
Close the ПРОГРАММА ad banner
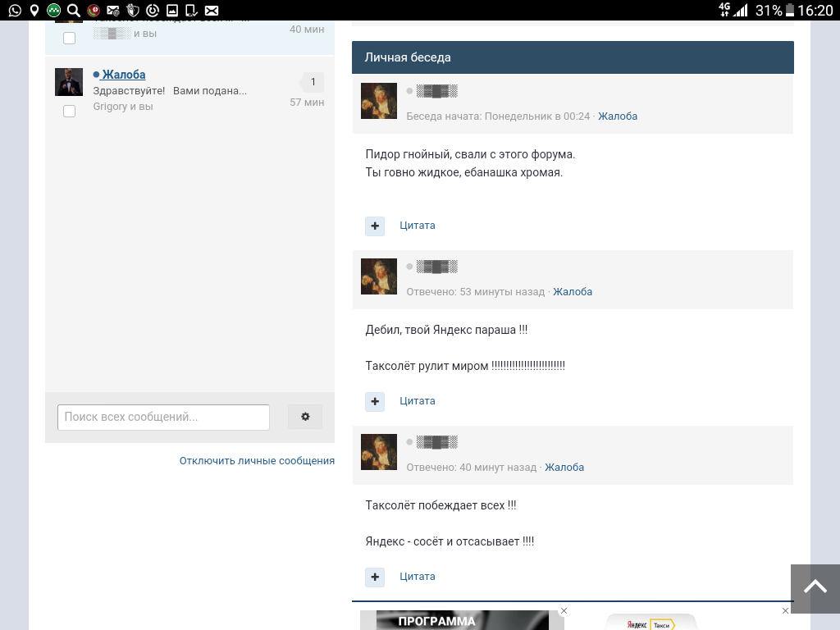(564, 610)
